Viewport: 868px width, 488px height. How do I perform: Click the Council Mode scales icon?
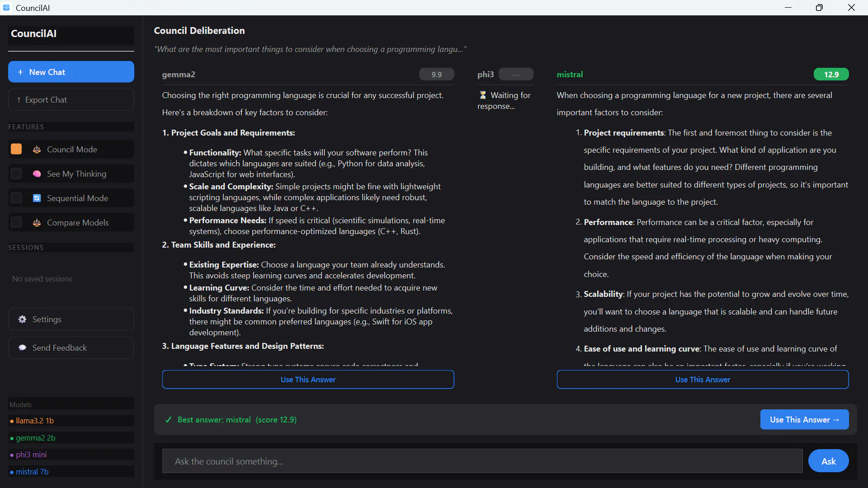point(37,150)
